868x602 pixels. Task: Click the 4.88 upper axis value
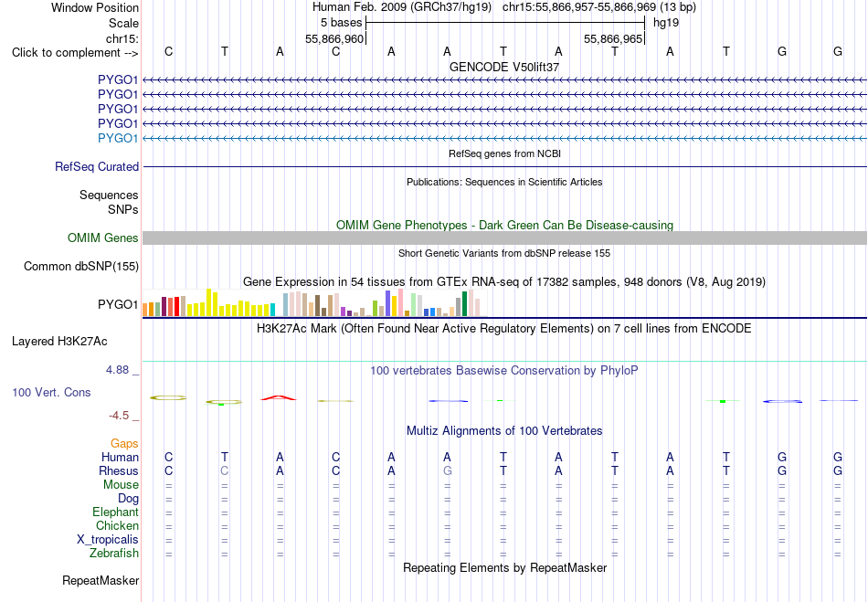tap(117, 370)
